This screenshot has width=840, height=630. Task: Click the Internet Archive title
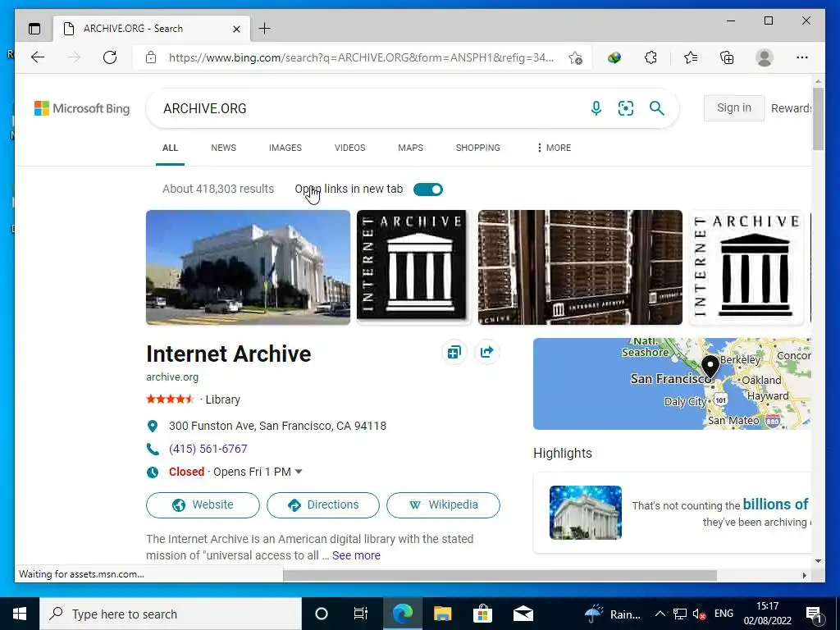pos(229,354)
